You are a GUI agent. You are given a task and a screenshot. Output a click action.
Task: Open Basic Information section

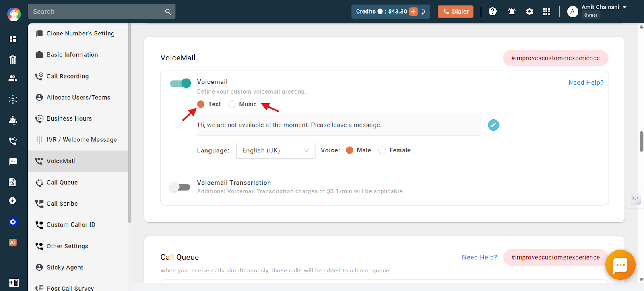[x=78, y=55]
